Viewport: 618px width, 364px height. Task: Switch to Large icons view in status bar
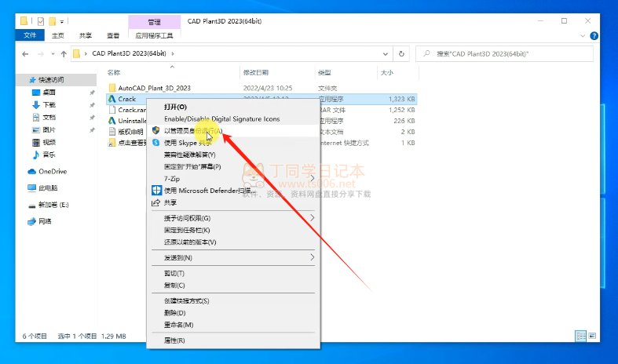click(x=592, y=336)
